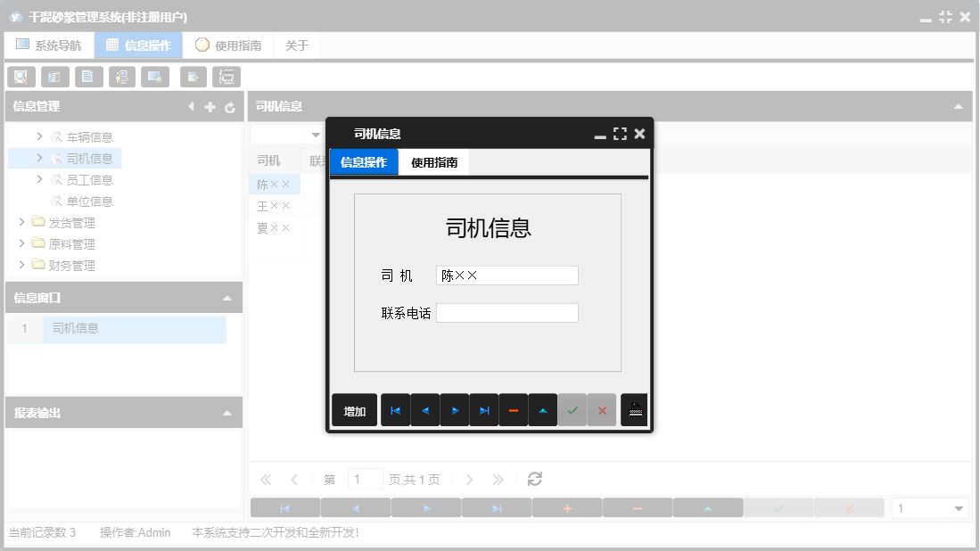Cancel editing with the red X icon

[x=602, y=409]
